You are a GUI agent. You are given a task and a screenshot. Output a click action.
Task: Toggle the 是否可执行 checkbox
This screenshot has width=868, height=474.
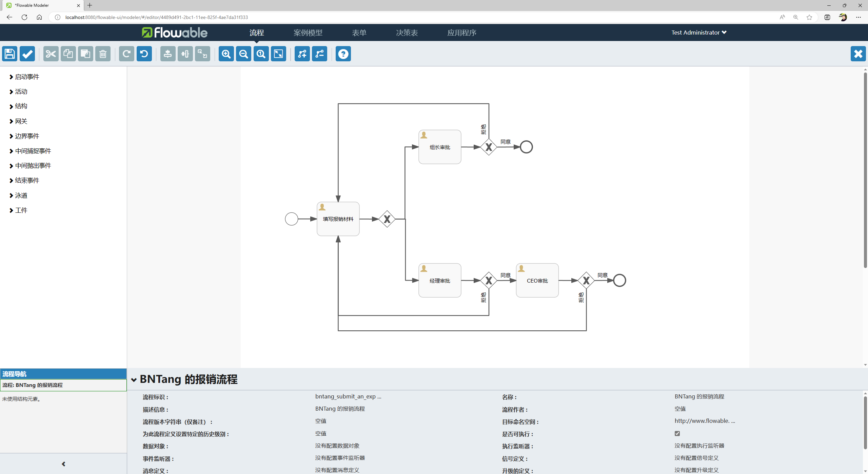click(x=677, y=433)
